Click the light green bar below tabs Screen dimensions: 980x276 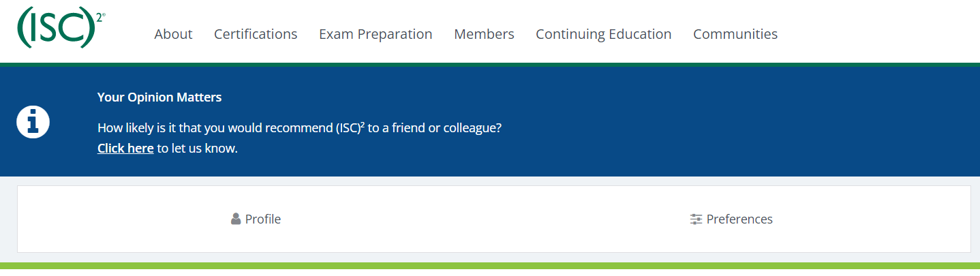coord(490,266)
